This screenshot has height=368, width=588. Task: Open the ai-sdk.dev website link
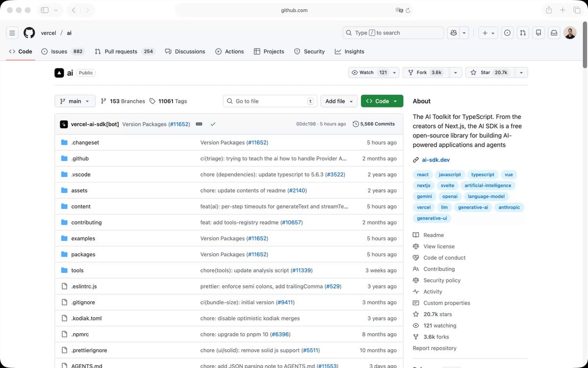[x=436, y=160]
